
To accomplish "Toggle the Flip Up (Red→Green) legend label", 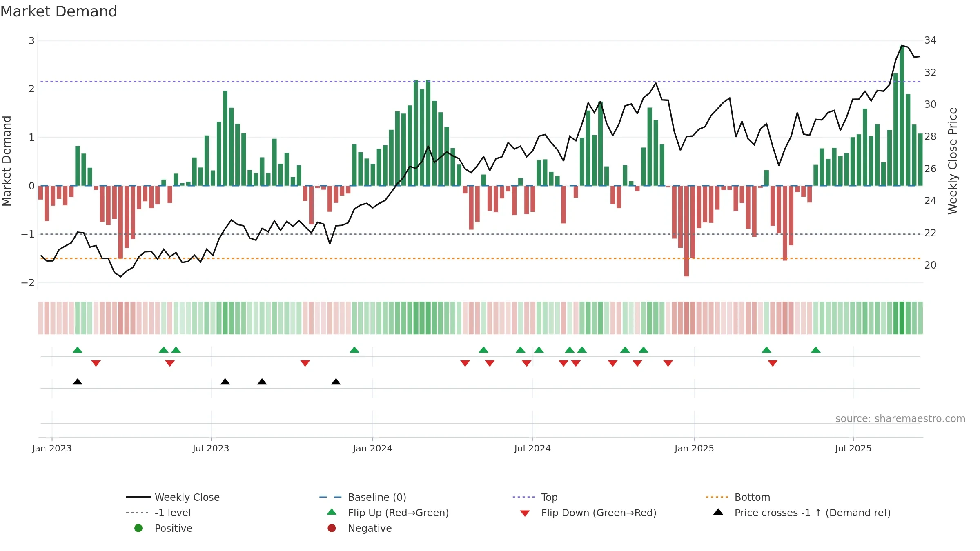I will click(x=398, y=513).
